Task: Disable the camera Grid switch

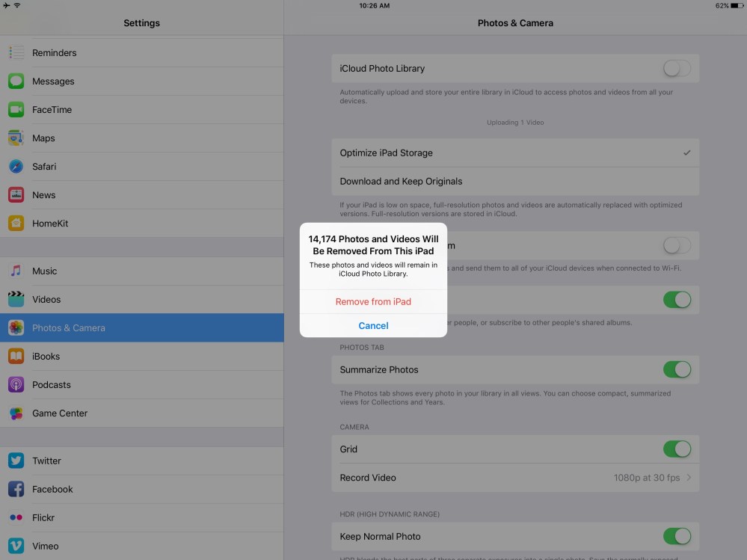Action: [x=677, y=449]
